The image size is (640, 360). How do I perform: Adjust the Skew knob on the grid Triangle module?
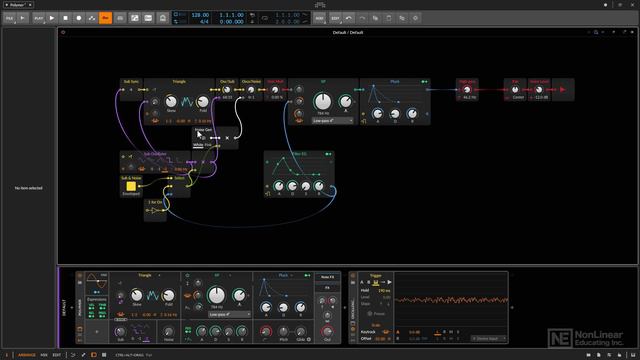click(171, 102)
